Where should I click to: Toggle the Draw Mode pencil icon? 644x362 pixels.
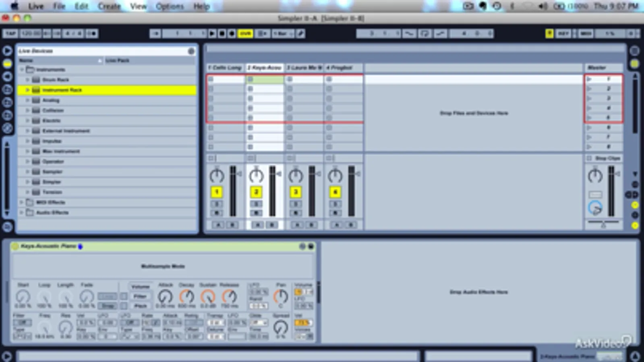(x=300, y=34)
